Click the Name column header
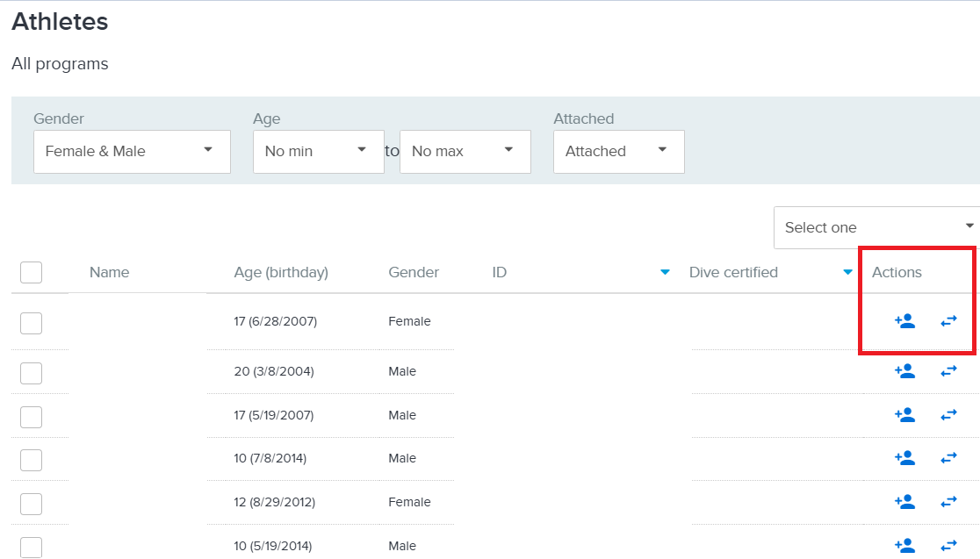The image size is (980, 559). 109,272
